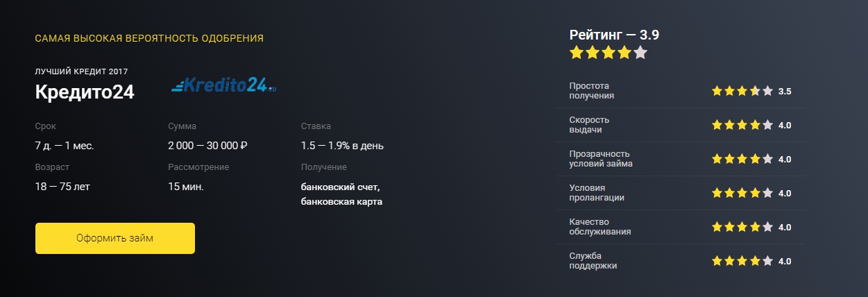Click the Служба поддержки row label
The width and height of the screenshot is (868, 297).
coord(593,261)
